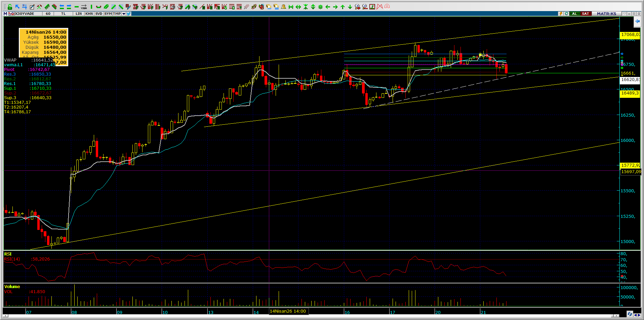
Task: Toggle the TMP button in the header
Action: (x=117, y=14)
